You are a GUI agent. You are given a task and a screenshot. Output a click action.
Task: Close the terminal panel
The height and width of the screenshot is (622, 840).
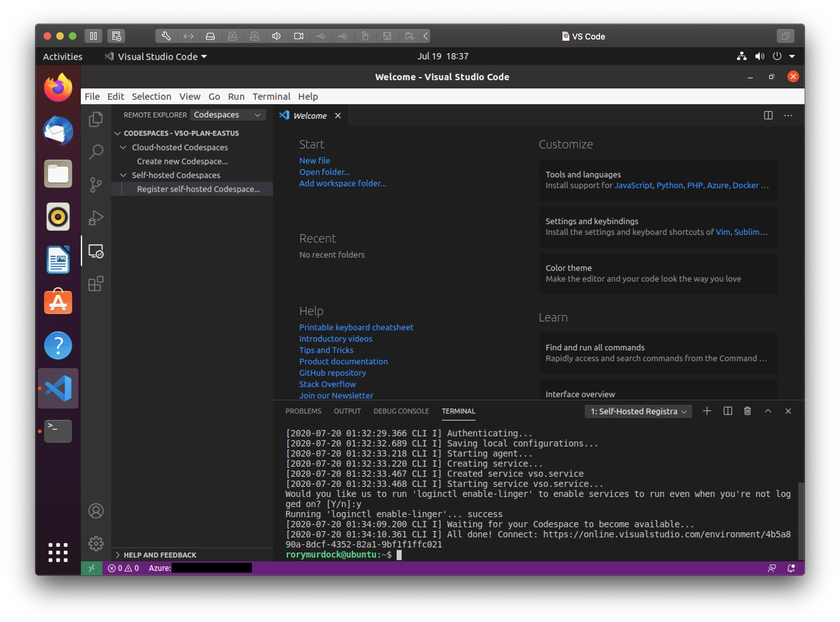coord(788,411)
